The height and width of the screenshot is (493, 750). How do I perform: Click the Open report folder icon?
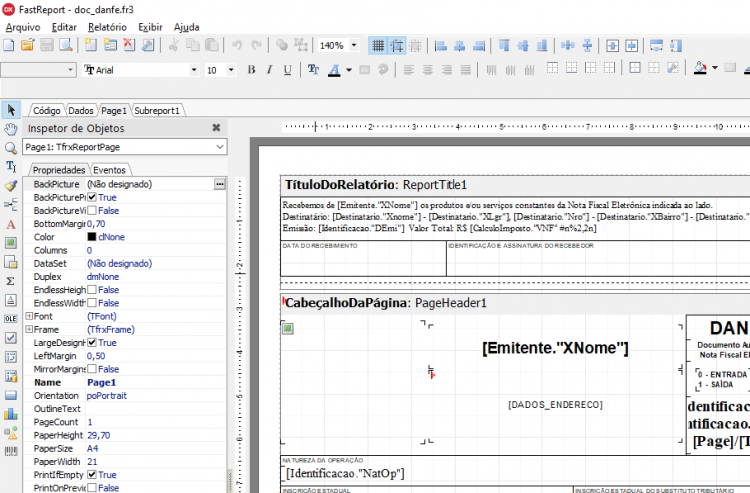coord(28,45)
